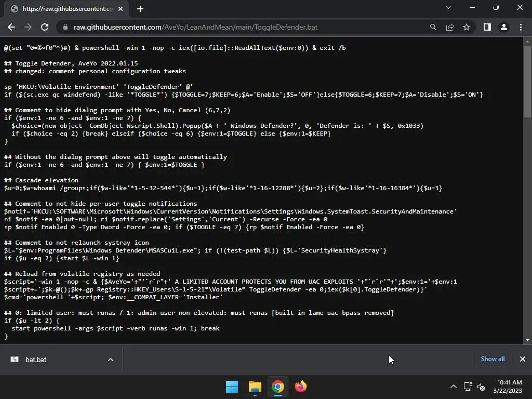
Task: Close the raw.githubusercontent tab
Action: 121,9
